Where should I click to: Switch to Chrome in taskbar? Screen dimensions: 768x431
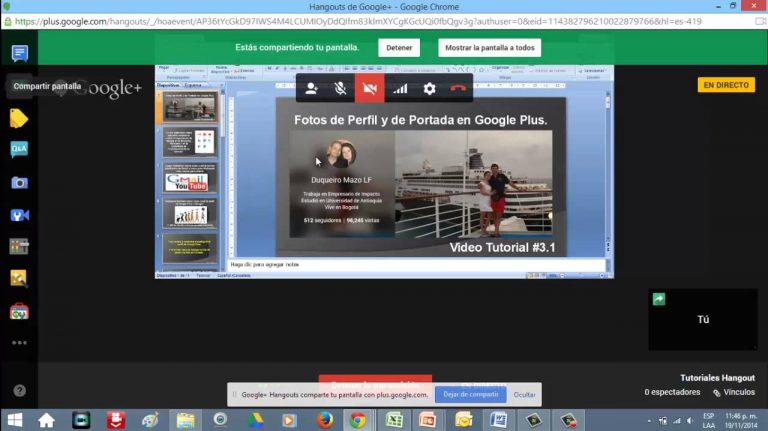tap(358, 420)
